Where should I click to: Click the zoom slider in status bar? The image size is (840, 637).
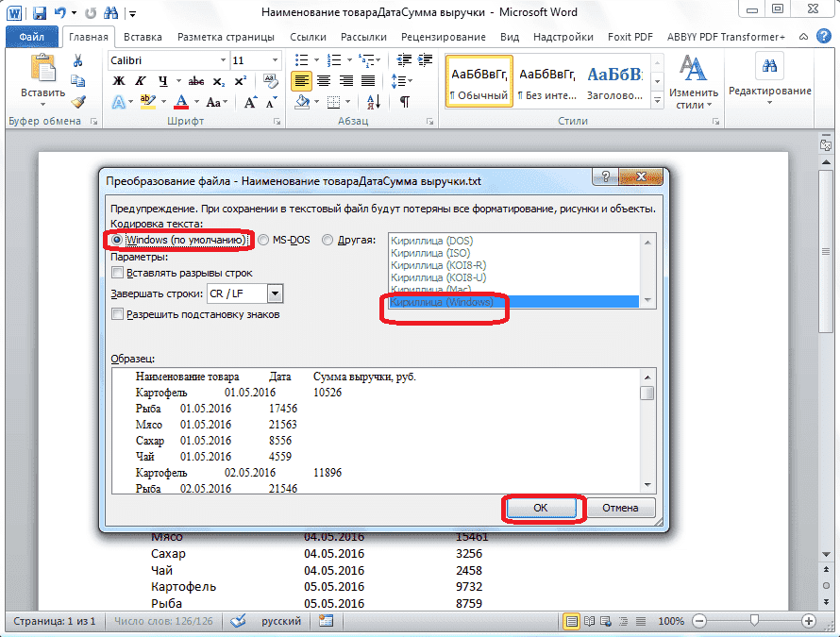[x=753, y=621]
